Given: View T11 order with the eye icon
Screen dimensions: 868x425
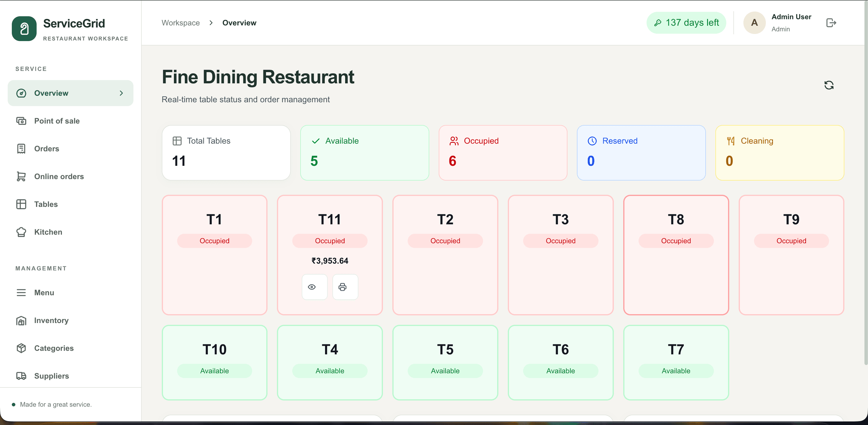Looking at the screenshot, I should 314,287.
